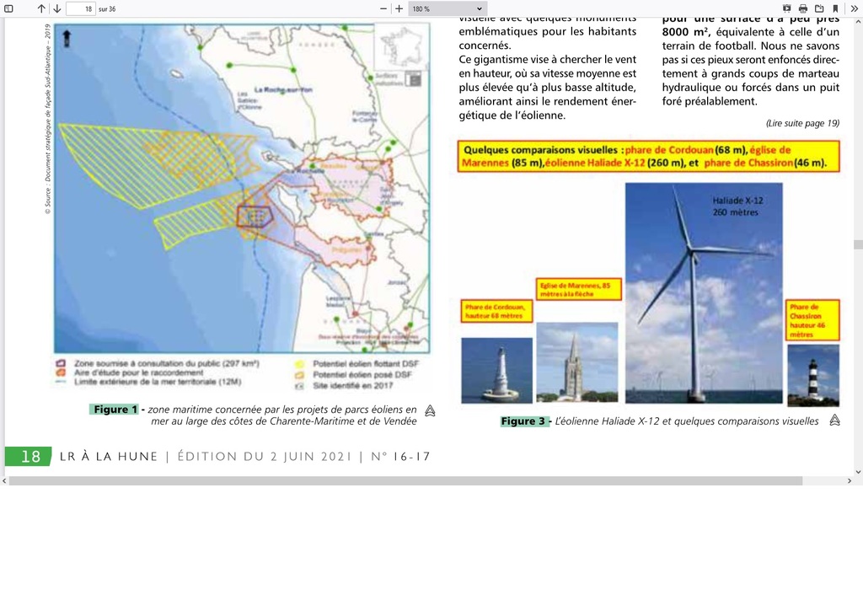Click the 'foré préalablement.' line
Image resolution: width=863 pixels, height=616 pixels.
pyautogui.click(x=710, y=101)
